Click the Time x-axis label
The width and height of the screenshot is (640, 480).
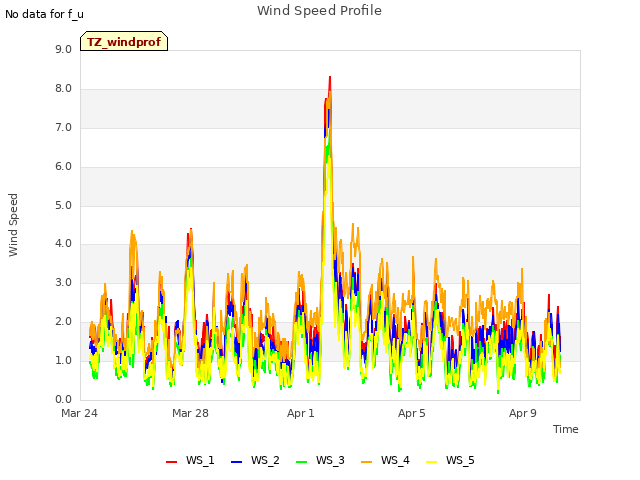565,429
